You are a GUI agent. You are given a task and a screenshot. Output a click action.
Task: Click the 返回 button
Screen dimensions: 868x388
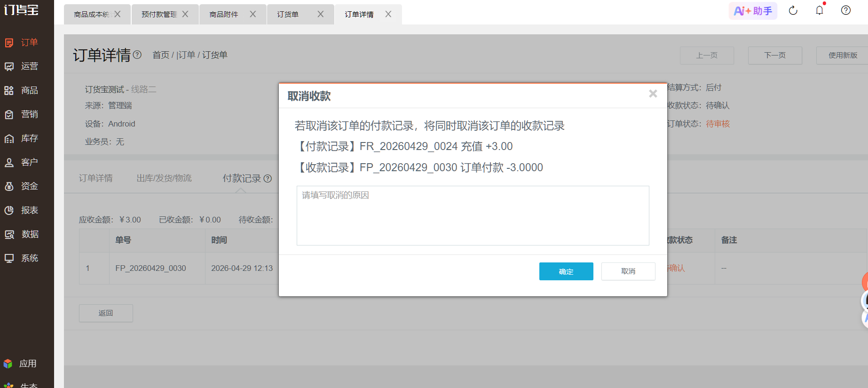106,313
